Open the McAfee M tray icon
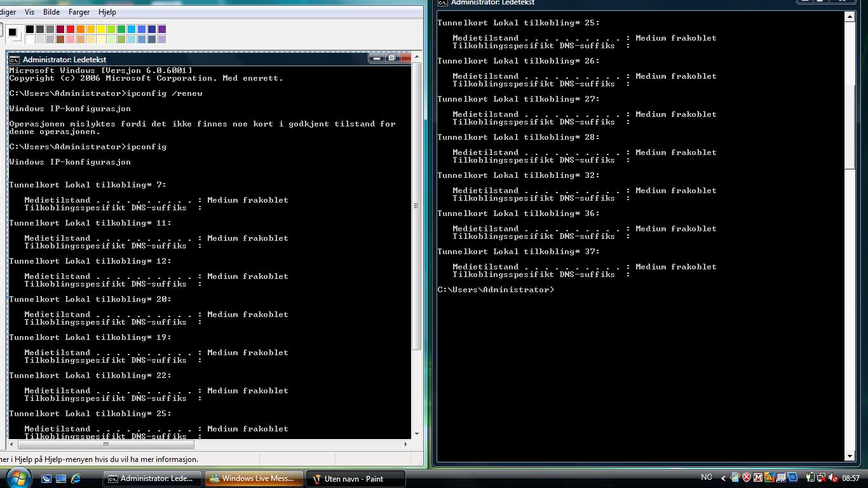Image resolution: width=868 pixels, height=488 pixels. pyautogui.click(x=758, y=478)
